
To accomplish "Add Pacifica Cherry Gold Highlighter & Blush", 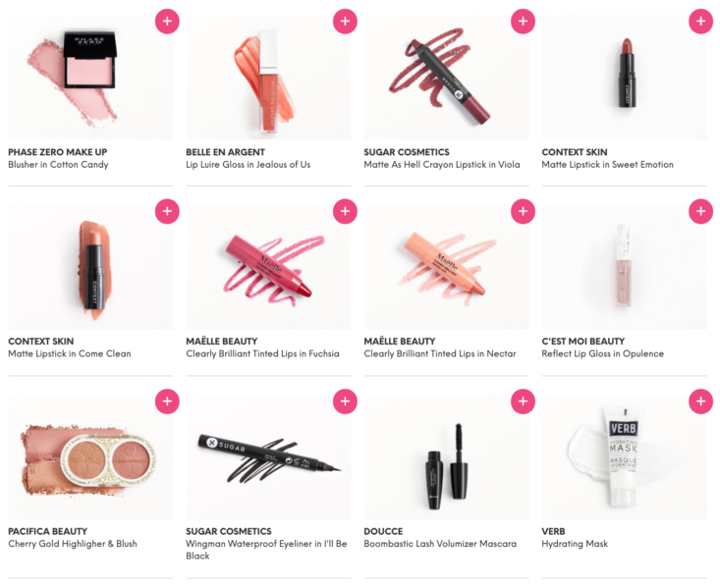I will [167, 401].
